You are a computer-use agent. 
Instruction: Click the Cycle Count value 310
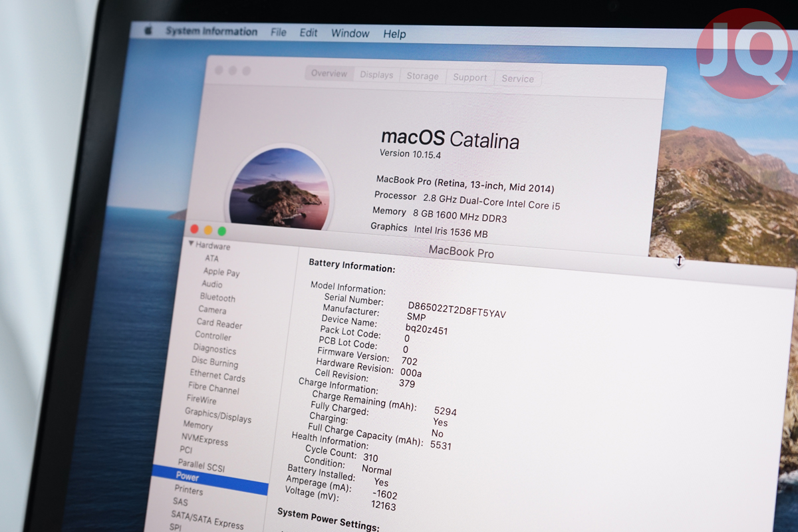point(370,458)
